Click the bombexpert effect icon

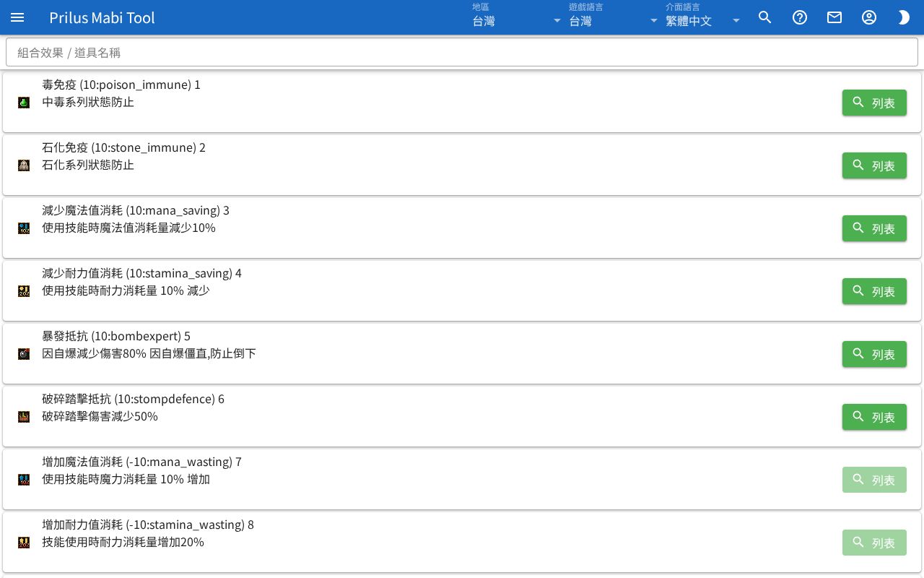24,354
